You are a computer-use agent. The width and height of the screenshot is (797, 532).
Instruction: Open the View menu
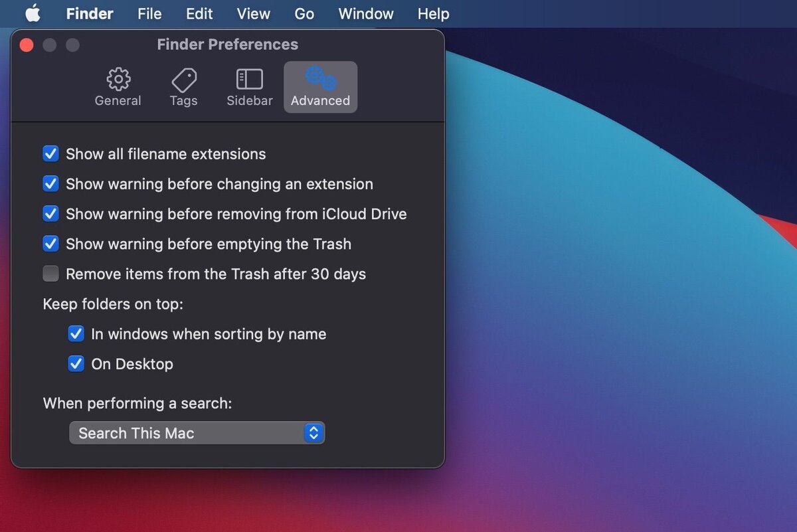coord(254,13)
